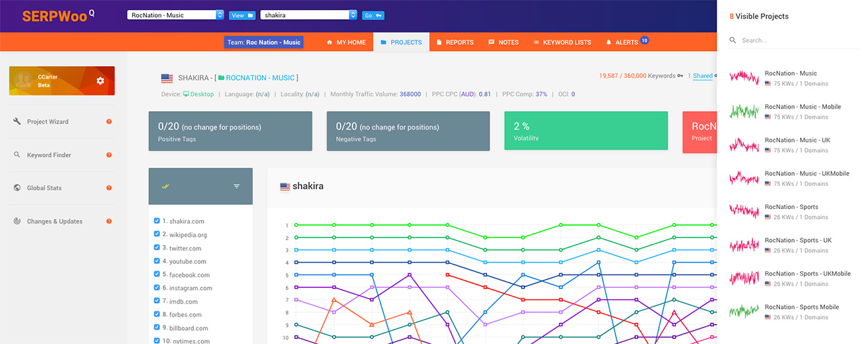The height and width of the screenshot is (344, 868).
Task: Click the check-all double checkmark icon
Action: [165, 187]
